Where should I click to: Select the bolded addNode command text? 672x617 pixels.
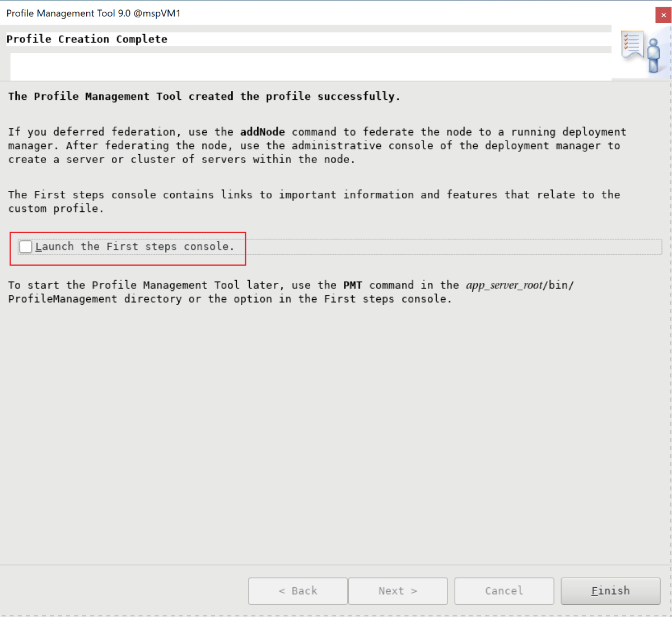tap(262, 132)
